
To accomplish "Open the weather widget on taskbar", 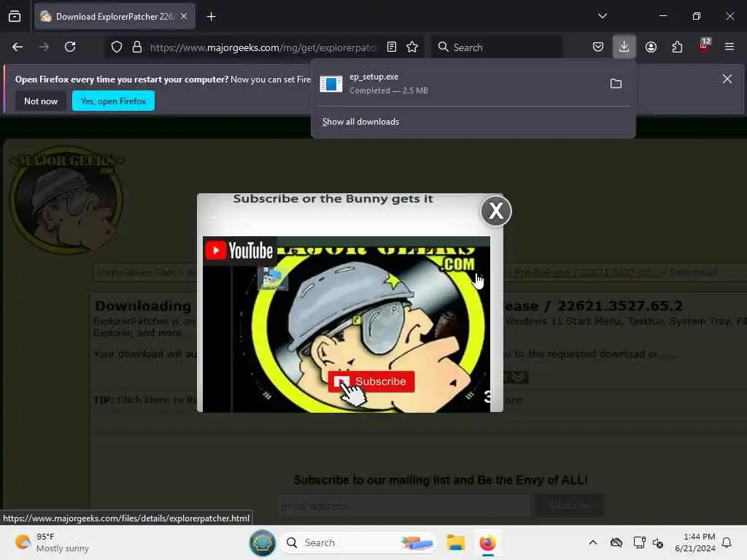I will pos(52,542).
